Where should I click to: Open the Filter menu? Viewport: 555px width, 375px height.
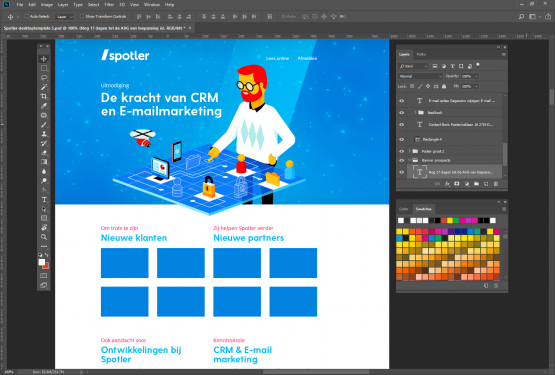click(109, 5)
